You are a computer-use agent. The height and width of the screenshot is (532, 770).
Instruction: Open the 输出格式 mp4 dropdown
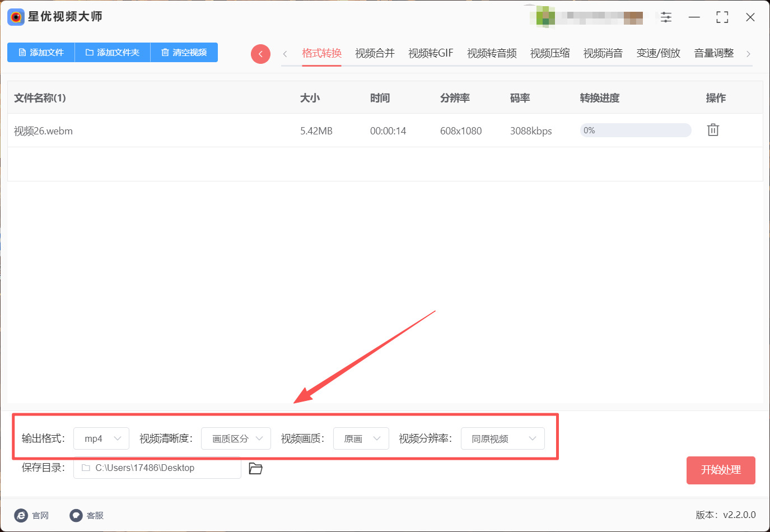pos(101,438)
